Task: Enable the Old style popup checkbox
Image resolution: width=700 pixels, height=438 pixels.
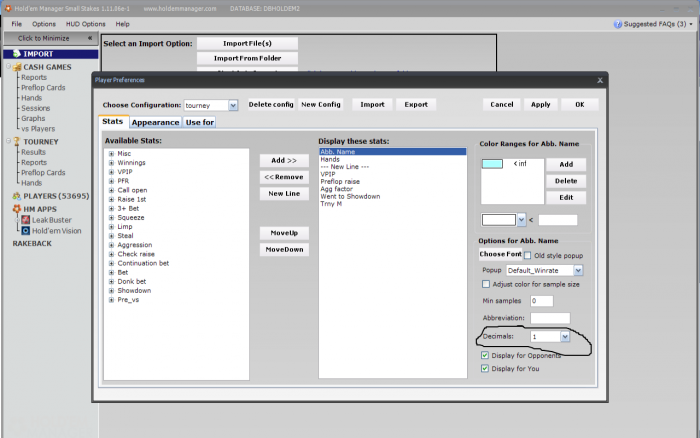Action: coord(528,255)
